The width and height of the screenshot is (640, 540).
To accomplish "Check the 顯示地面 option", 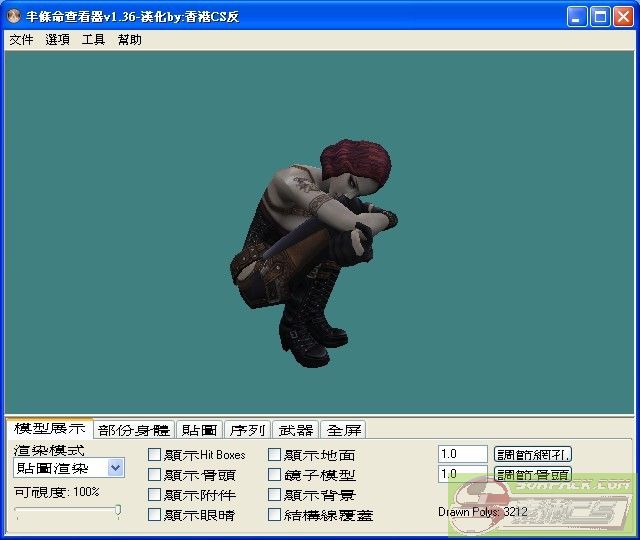I will 275,455.
